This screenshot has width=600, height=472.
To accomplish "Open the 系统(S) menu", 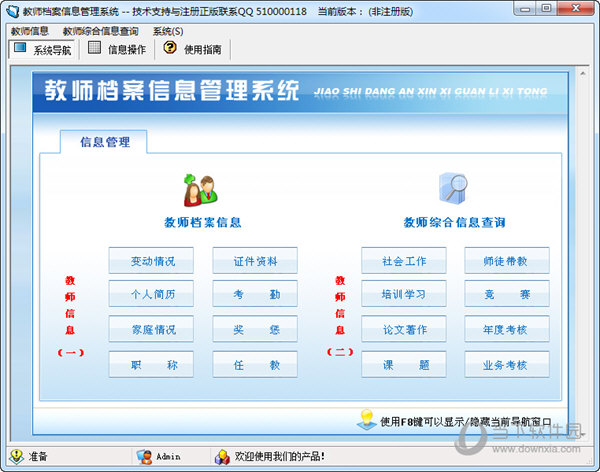I will coord(168,31).
